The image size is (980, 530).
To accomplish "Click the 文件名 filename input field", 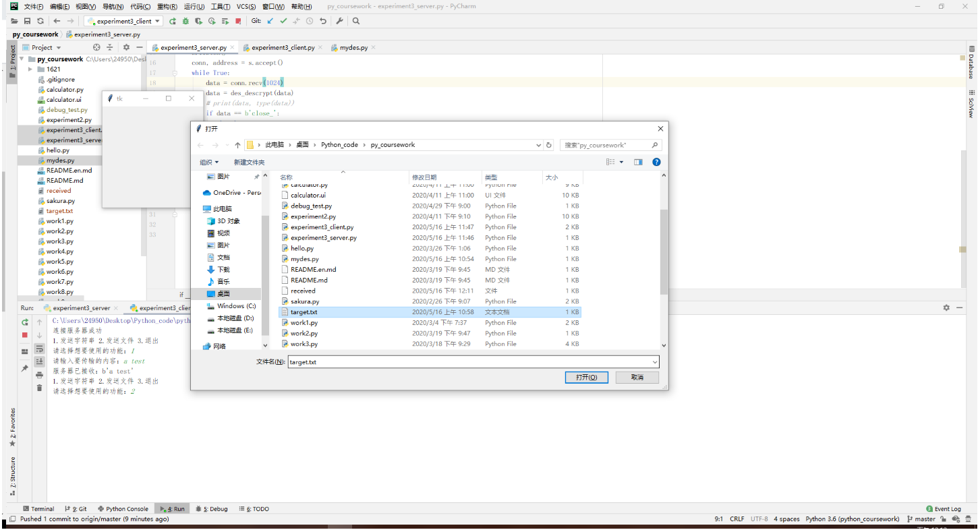I will point(468,362).
